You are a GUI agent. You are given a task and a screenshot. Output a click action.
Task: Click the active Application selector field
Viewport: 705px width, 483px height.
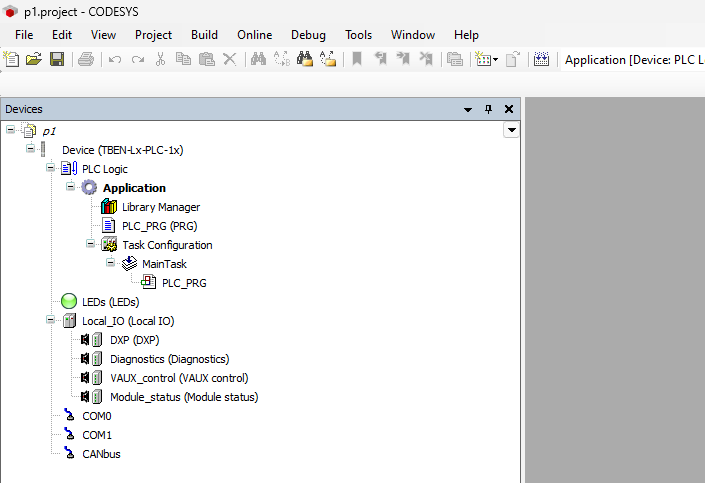click(x=633, y=59)
